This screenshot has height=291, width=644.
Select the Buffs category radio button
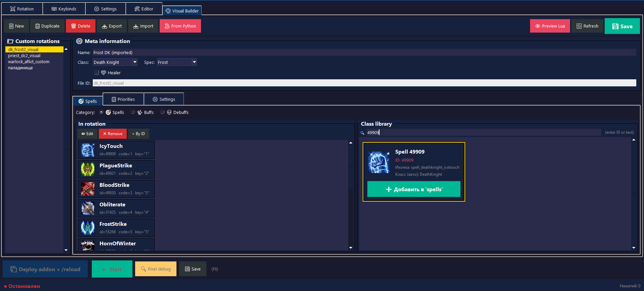(x=133, y=112)
